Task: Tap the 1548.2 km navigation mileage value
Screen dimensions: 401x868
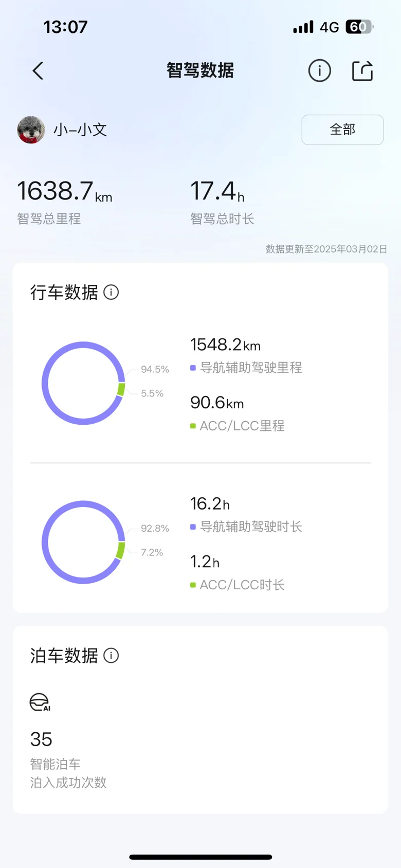Action: (225, 345)
